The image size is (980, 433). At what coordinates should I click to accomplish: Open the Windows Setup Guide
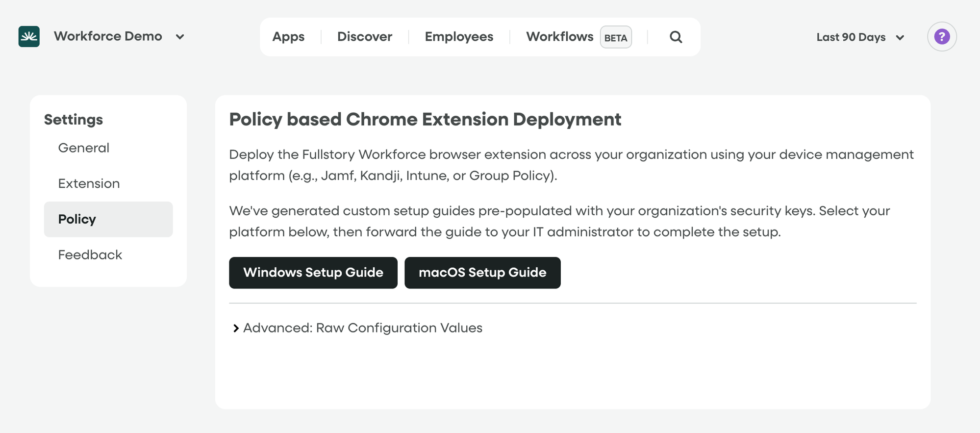tap(313, 273)
